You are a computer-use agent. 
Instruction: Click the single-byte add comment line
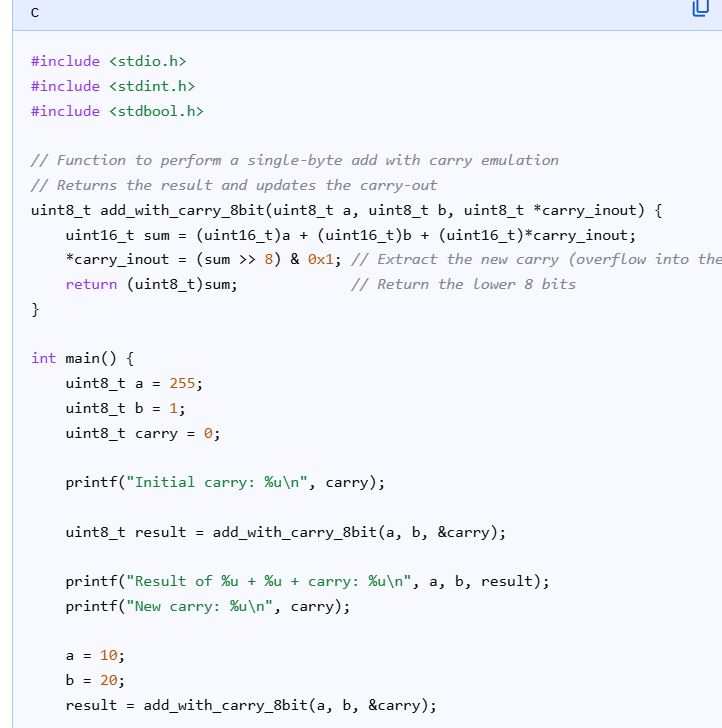(294, 160)
